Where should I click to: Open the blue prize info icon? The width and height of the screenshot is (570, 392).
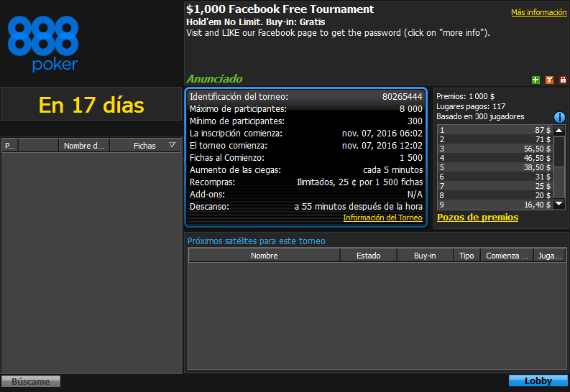(x=559, y=117)
